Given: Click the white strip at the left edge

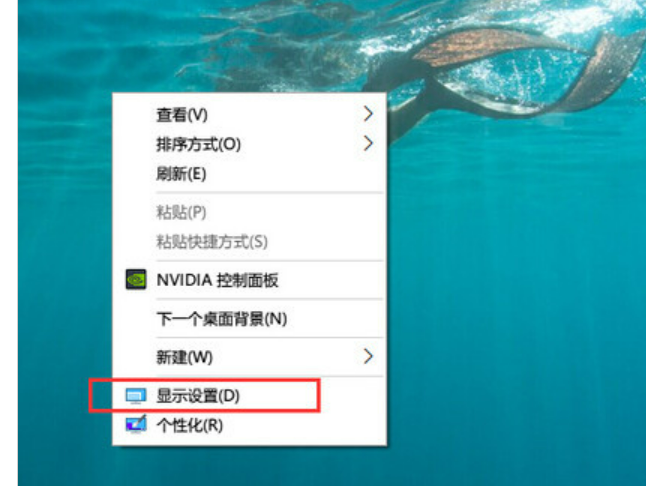Looking at the screenshot, I should [x=9, y=243].
